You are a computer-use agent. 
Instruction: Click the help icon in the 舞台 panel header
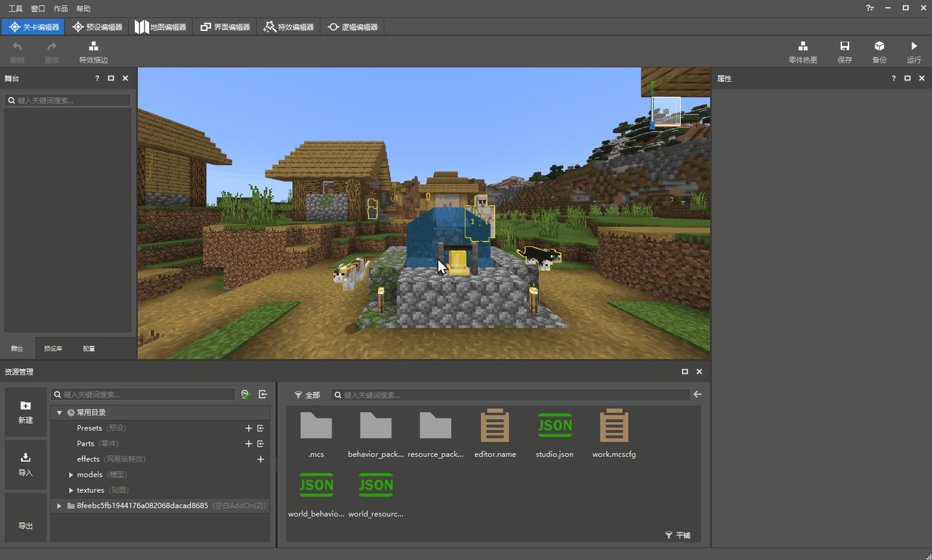97,78
